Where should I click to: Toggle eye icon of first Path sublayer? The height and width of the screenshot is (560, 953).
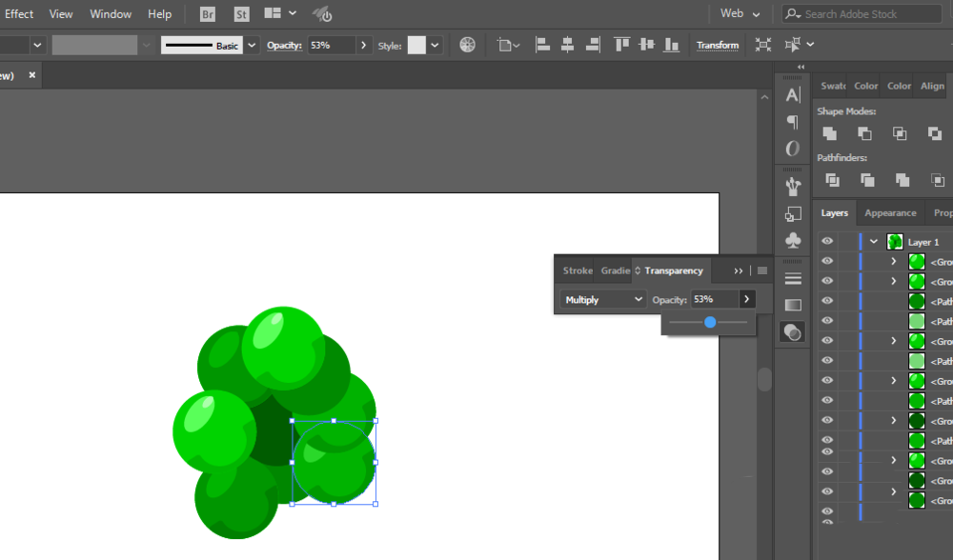(x=827, y=301)
